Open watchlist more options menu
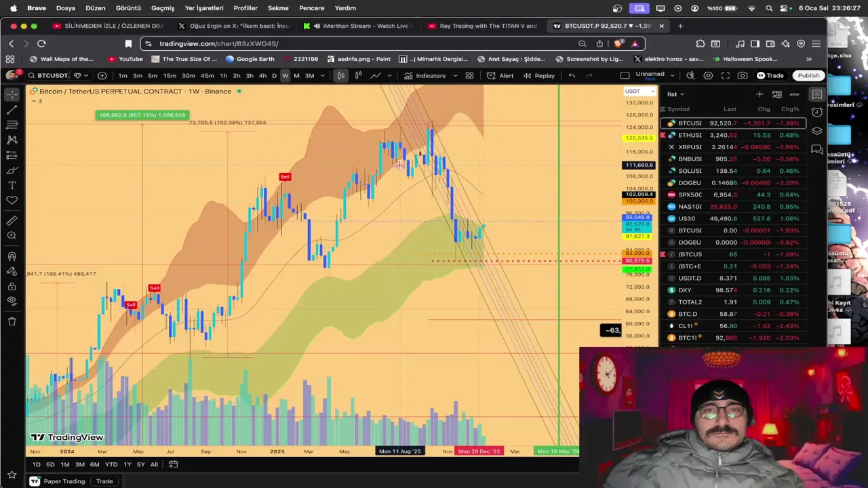Viewport: 868px width, 488px height. pyautogui.click(x=794, y=94)
